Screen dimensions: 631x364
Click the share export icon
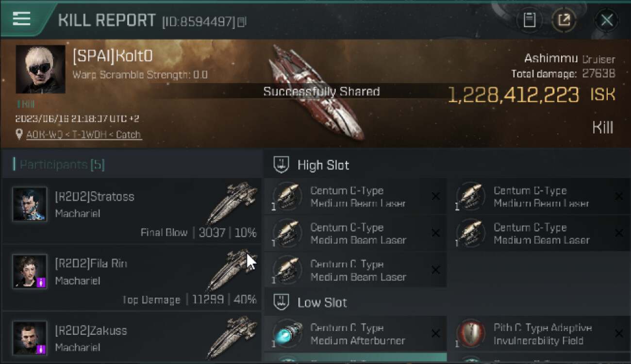pos(564,20)
